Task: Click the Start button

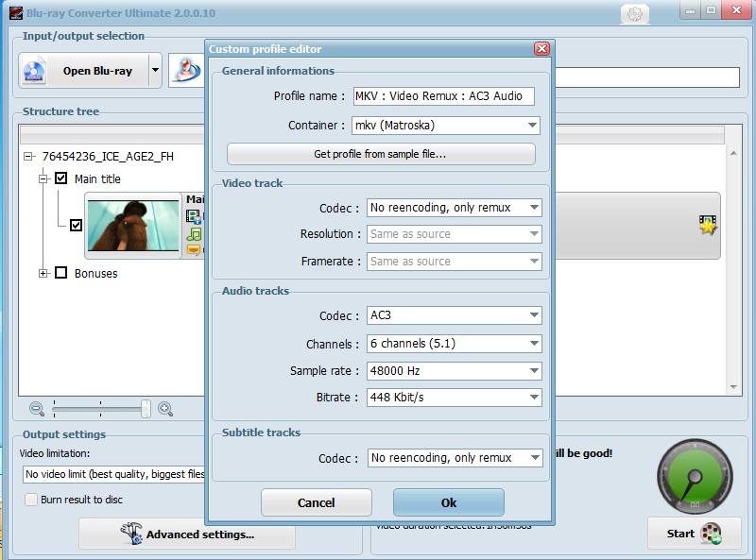Action: click(695, 534)
